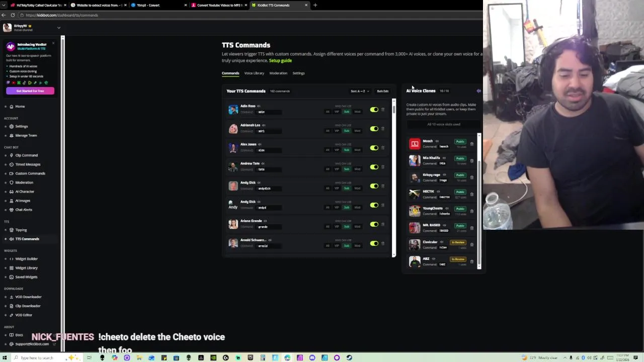644x362 pixels.
Task: Disable the Ariana Grande command toggle
Action: [x=374, y=224]
